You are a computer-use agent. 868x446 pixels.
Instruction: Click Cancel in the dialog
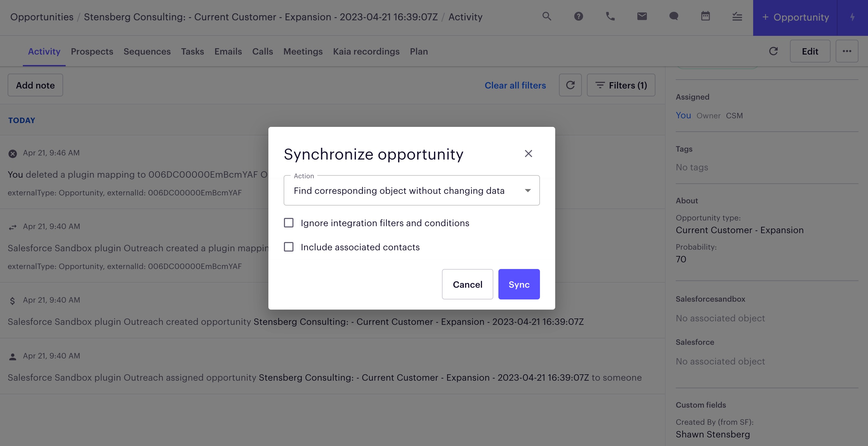click(467, 284)
